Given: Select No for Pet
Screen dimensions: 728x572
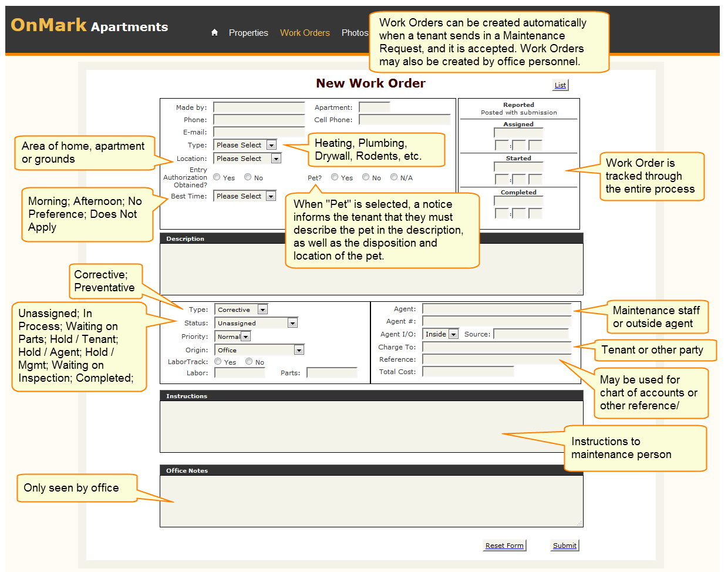Looking at the screenshot, I should click(x=366, y=177).
